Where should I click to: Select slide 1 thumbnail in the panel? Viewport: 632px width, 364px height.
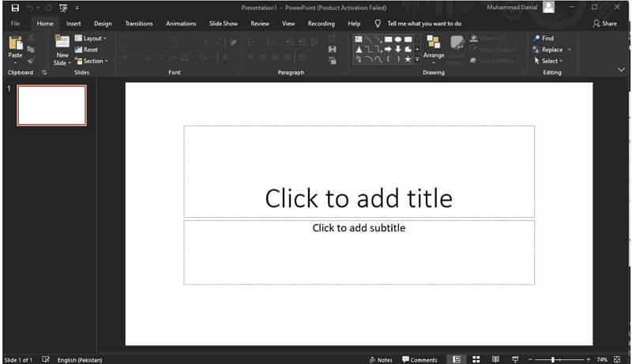(x=51, y=106)
